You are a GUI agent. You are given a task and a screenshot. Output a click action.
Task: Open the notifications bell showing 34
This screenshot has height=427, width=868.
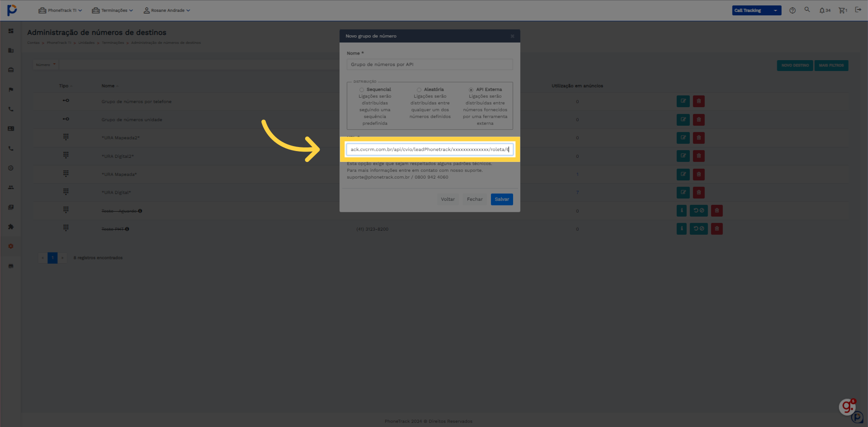(825, 10)
